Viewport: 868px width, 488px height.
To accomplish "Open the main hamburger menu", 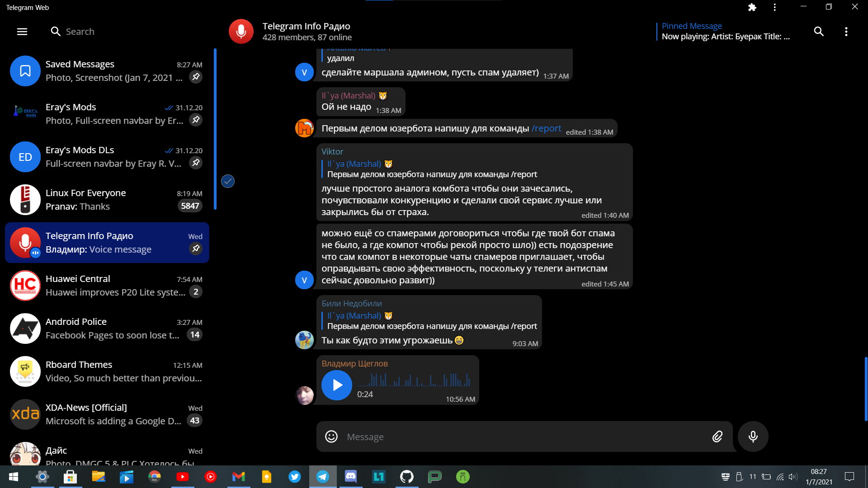I will pos(22,32).
